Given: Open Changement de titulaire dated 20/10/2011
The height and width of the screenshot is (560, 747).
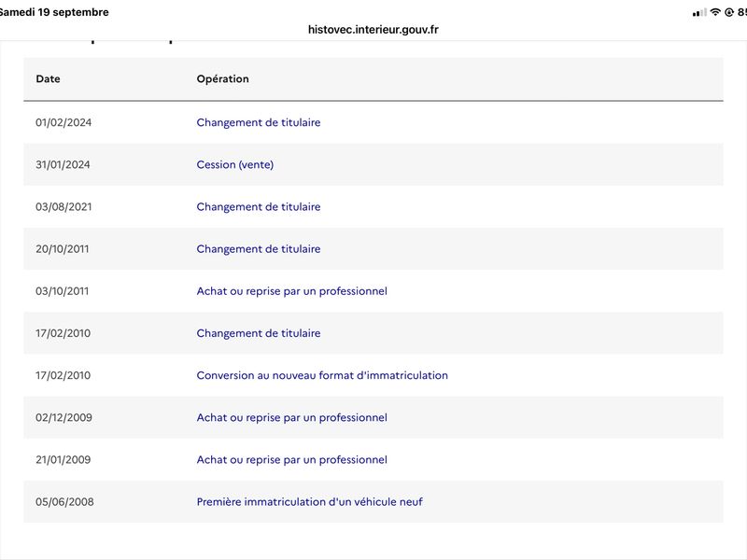Looking at the screenshot, I should [259, 249].
